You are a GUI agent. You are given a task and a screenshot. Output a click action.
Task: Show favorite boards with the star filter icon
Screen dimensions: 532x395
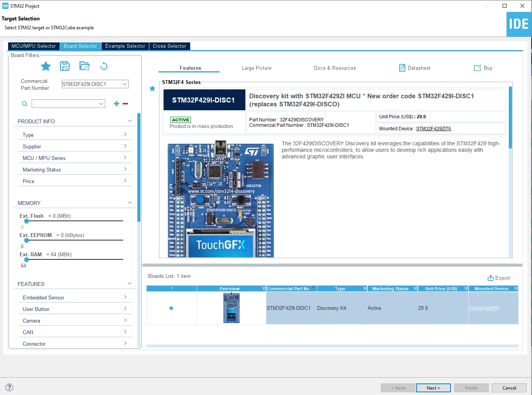pos(46,66)
